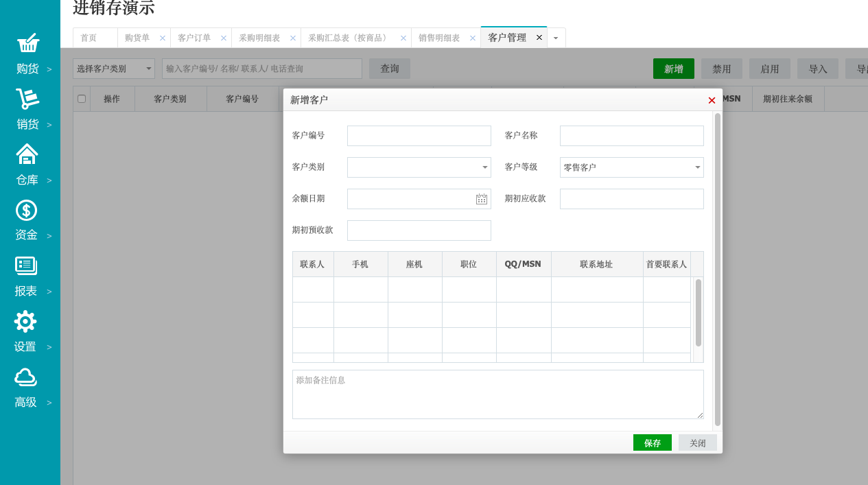Viewport: 868px width, 485px height.
Task: Focus the 客户名称 input field
Action: pyautogui.click(x=632, y=136)
